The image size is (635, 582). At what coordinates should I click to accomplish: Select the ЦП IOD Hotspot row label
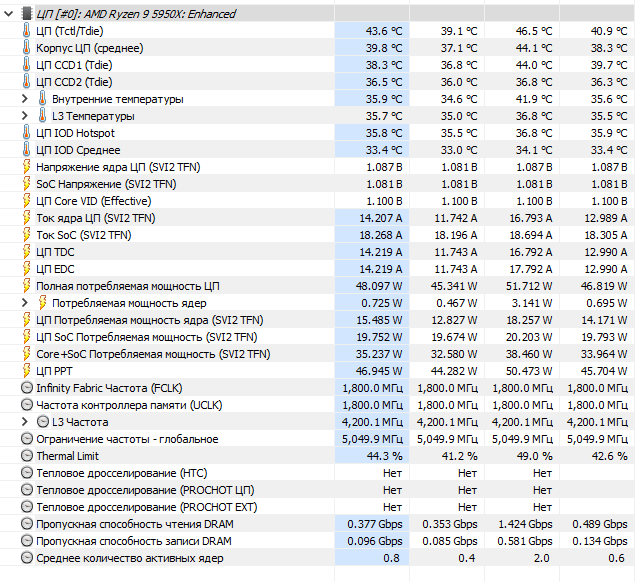(x=75, y=133)
